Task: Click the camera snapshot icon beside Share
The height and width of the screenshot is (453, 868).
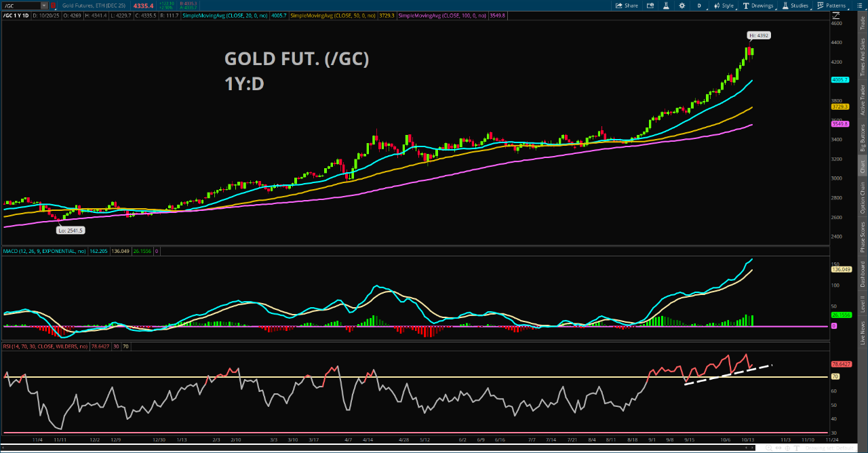Action: [x=651, y=5]
